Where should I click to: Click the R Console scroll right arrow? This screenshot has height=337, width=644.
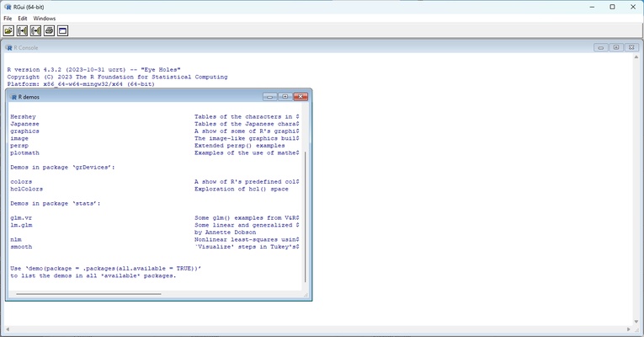point(628,329)
